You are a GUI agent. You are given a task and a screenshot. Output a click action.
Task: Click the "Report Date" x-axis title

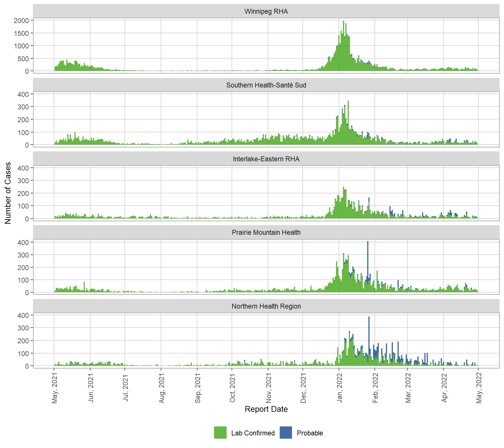[x=266, y=409]
